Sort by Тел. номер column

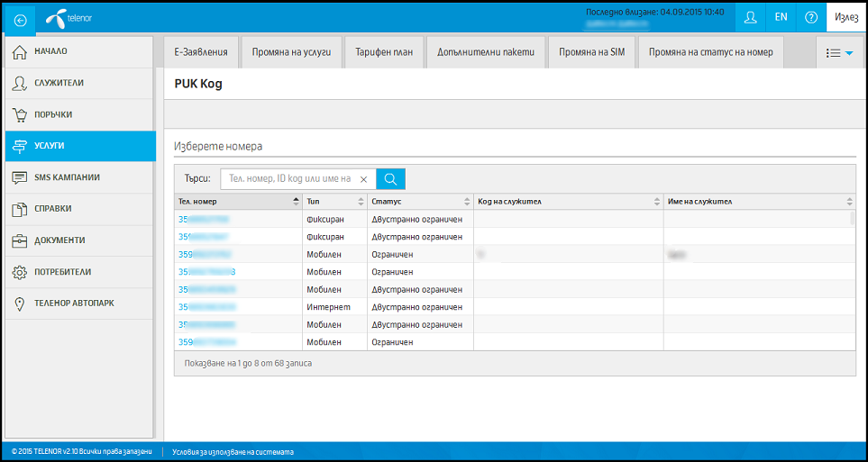[x=238, y=202]
